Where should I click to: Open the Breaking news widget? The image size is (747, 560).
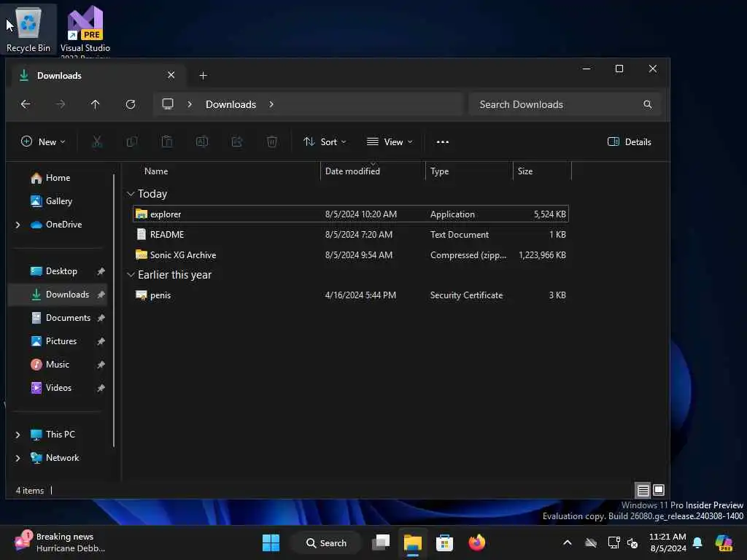pos(60,542)
